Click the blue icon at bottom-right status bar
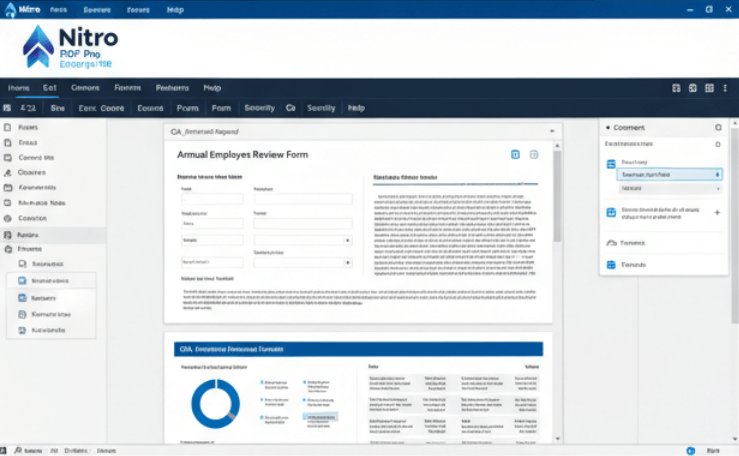This screenshot has width=739, height=456. 692,451
